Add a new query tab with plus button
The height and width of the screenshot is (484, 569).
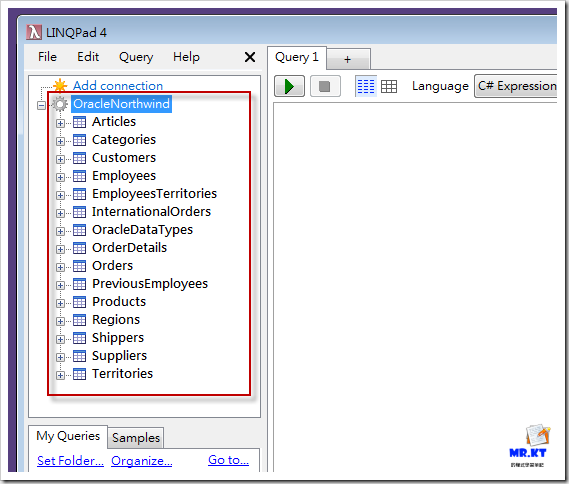[348, 59]
